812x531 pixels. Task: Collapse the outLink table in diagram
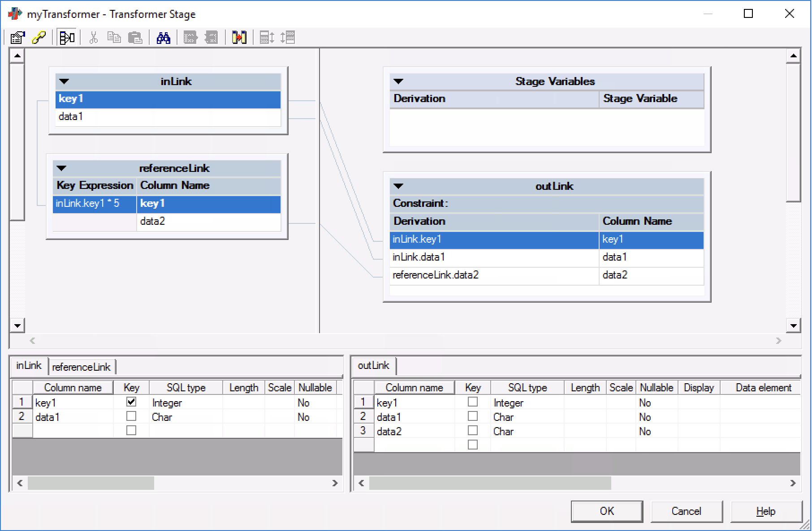coord(398,186)
